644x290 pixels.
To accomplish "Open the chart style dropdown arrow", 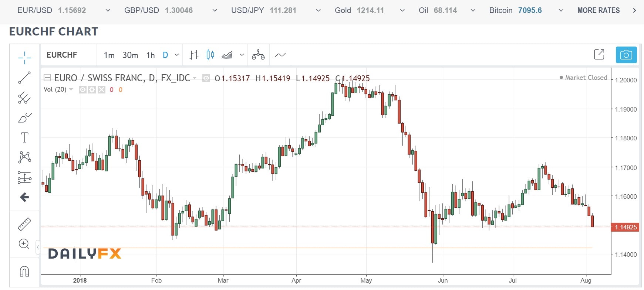I will click(242, 55).
